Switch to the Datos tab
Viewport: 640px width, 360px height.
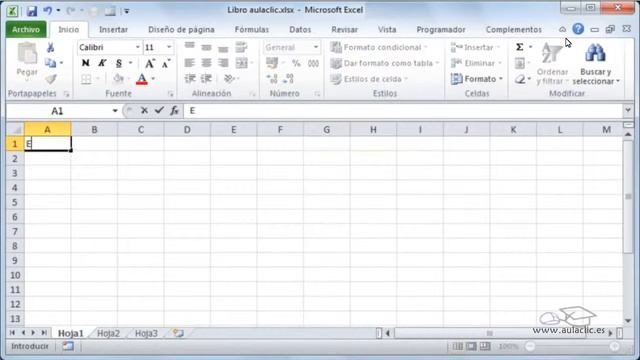(x=300, y=29)
